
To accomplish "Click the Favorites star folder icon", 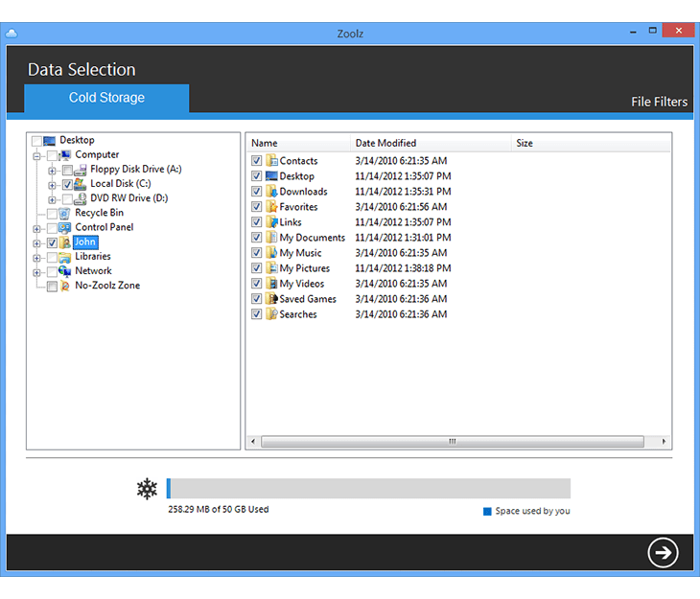I will [272, 207].
